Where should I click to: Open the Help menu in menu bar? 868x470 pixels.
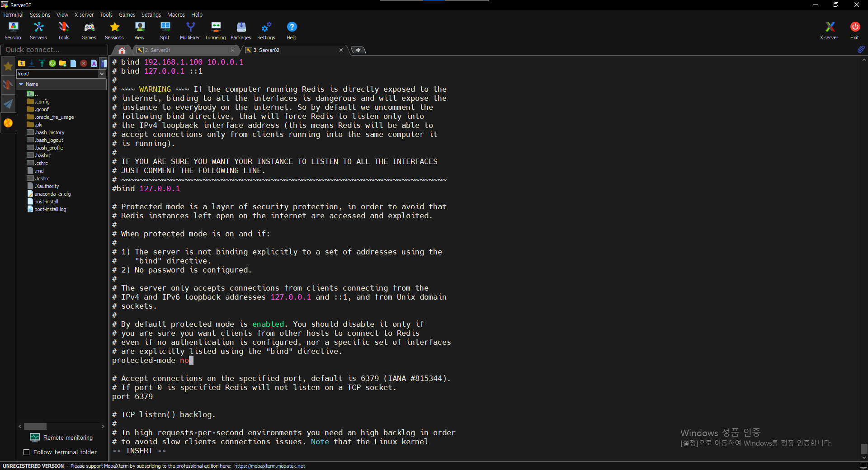(x=197, y=15)
